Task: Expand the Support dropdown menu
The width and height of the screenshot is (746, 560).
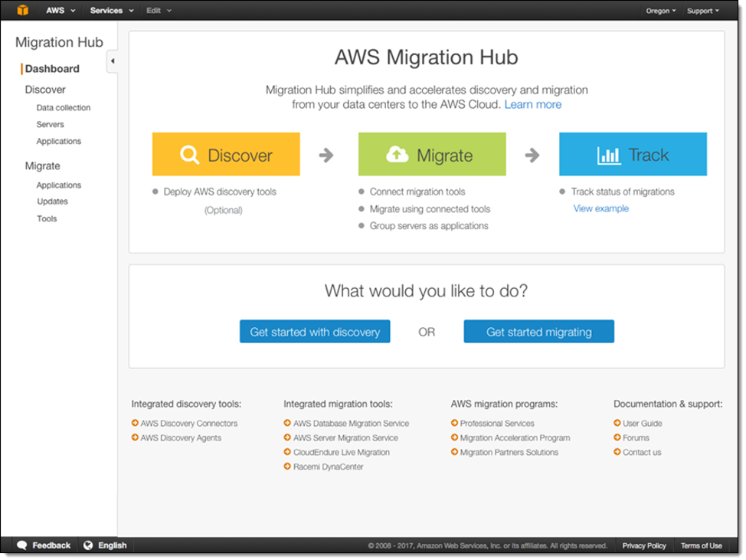Action: click(703, 11)
